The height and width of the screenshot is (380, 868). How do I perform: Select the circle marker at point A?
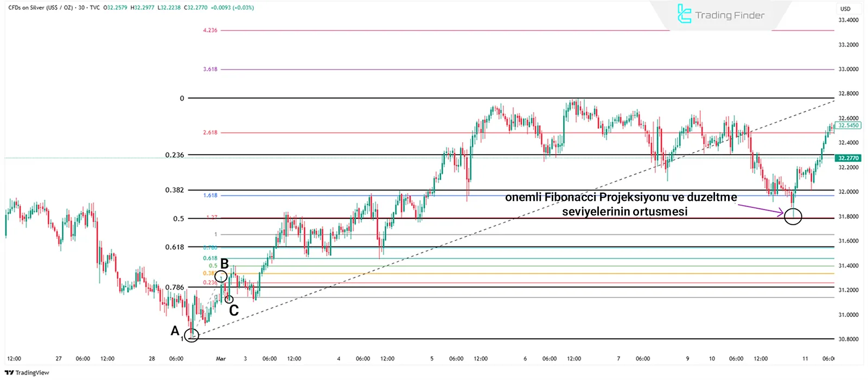click(x=192, y=335)
